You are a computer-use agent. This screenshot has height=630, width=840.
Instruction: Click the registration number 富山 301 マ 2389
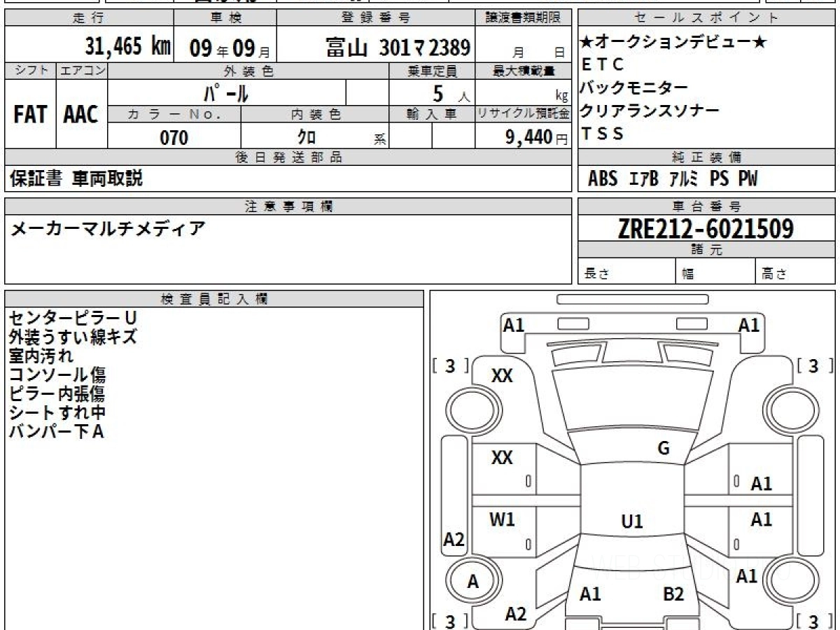tap(398, 48)
